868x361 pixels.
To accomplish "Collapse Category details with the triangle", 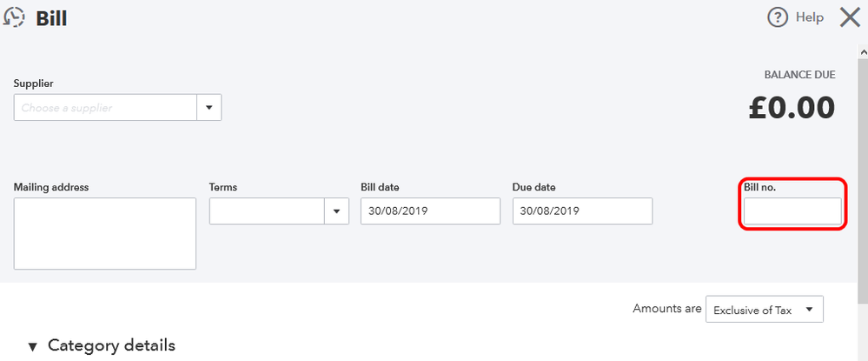I will click(33, 346).
